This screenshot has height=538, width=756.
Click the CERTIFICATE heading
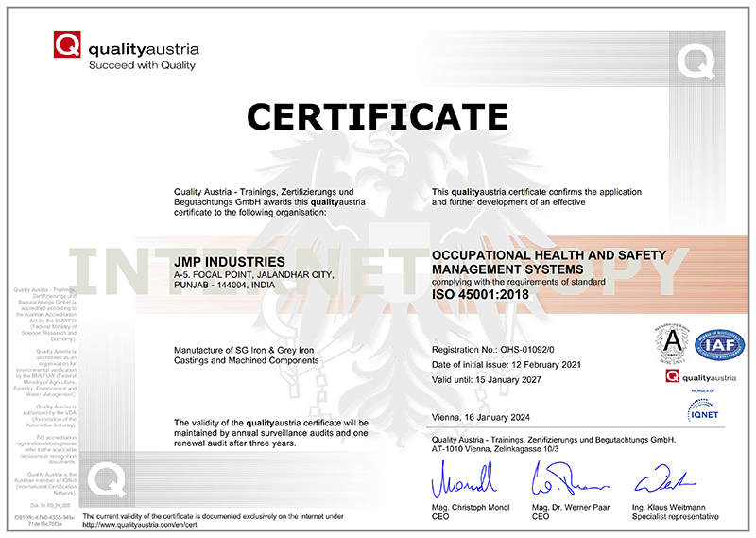[377, 117]
